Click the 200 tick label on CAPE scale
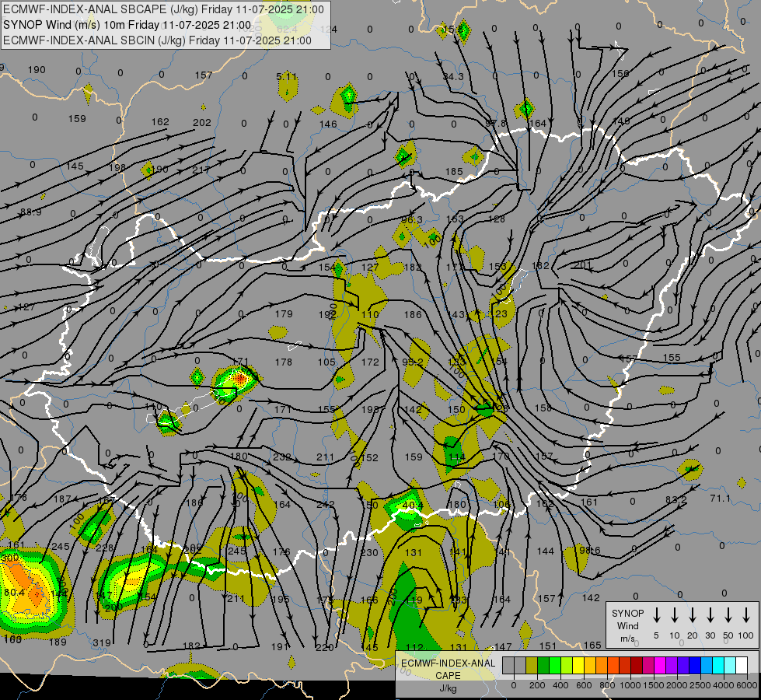This screenshot has height=700, width=761. 537,685
